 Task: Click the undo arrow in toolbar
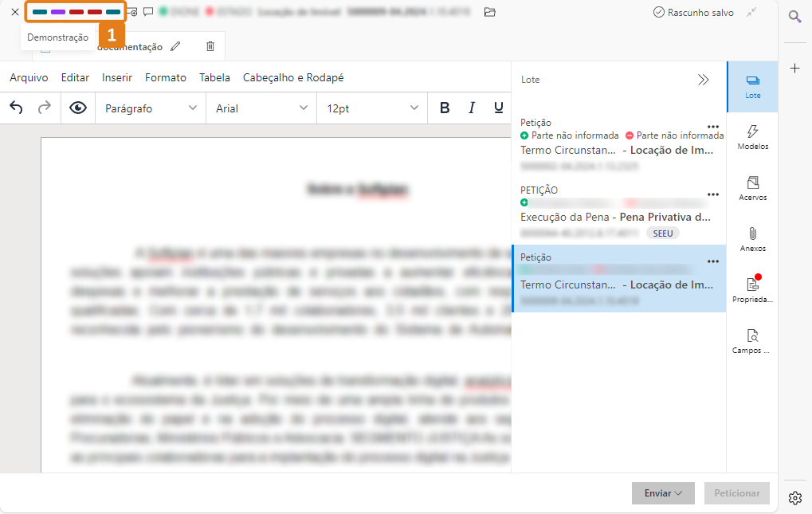click(x=17, y=108)
